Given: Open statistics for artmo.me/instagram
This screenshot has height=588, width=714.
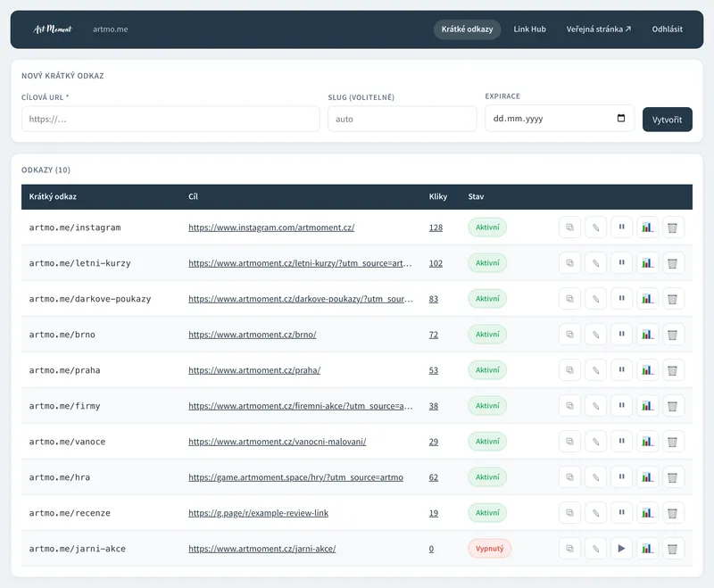Looking at the screenshot, I should [x=647, y=228].
